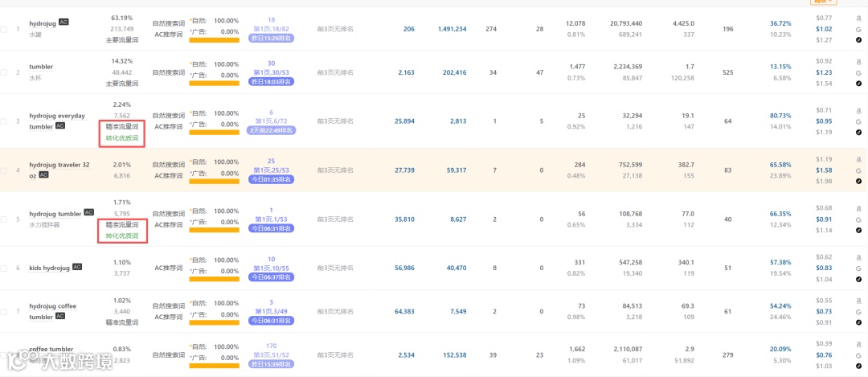
Task: Click the value 20,793,440
Action: point(626,23)
